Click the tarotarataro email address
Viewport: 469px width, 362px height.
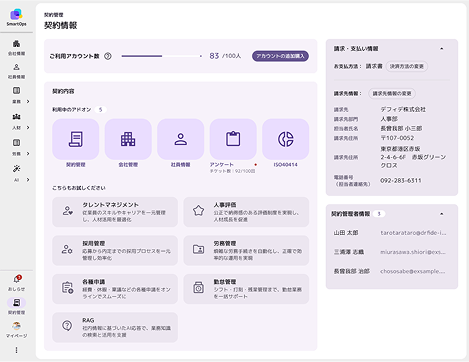413,233
